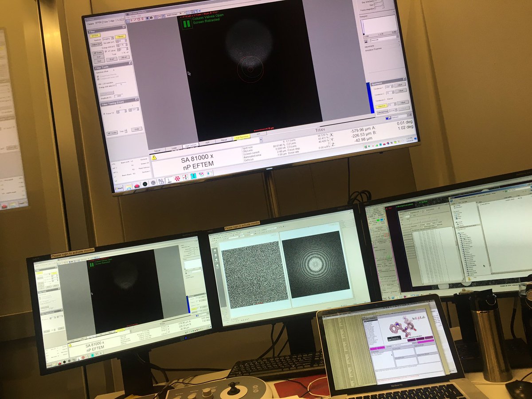Switch to the Camera tab
This screenshot has width=532, height=399.
[90, 23]
